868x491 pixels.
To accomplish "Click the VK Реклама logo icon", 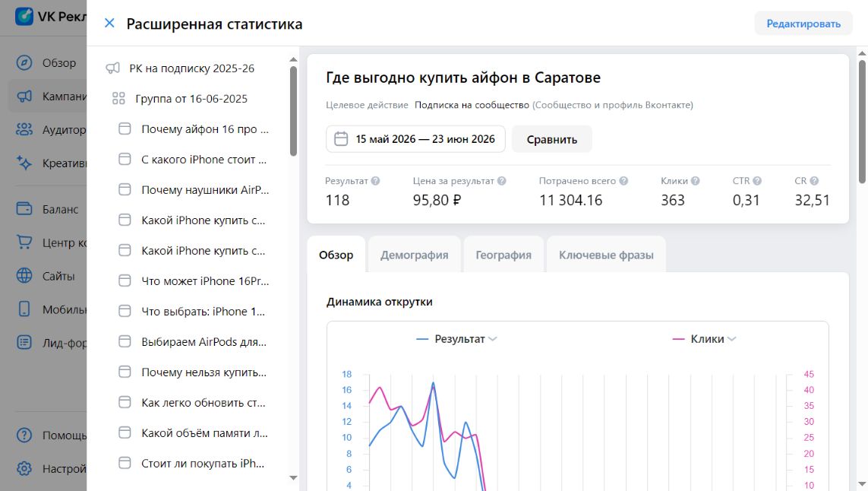I will [x=24, y=16].
